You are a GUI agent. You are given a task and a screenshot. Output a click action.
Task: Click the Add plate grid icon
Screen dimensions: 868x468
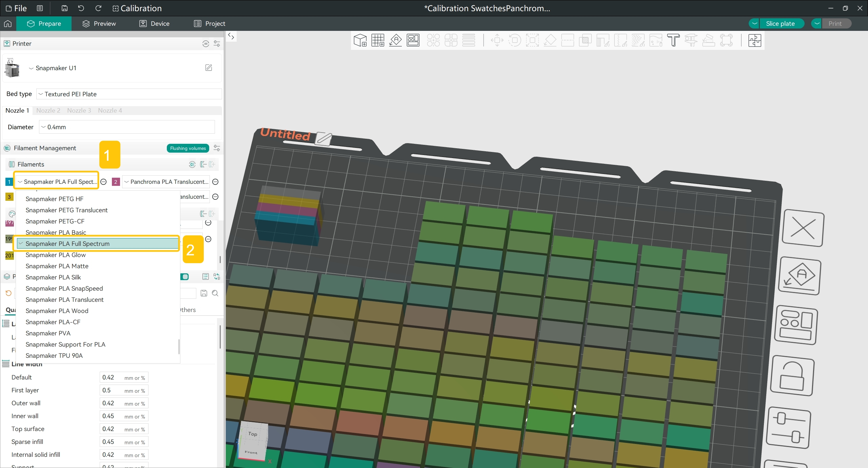click(x=378, y=40)
